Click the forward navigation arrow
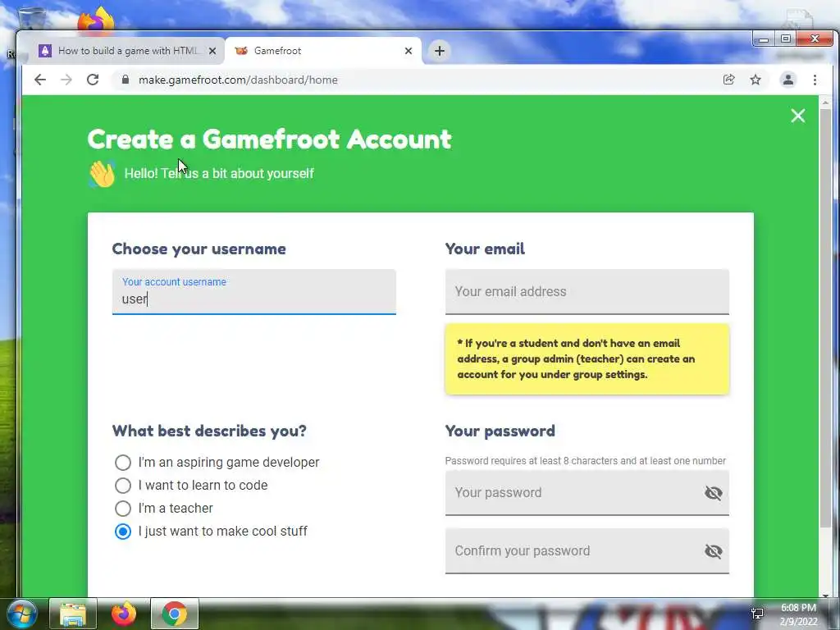The image size is (840, 630). pos(66,80)
